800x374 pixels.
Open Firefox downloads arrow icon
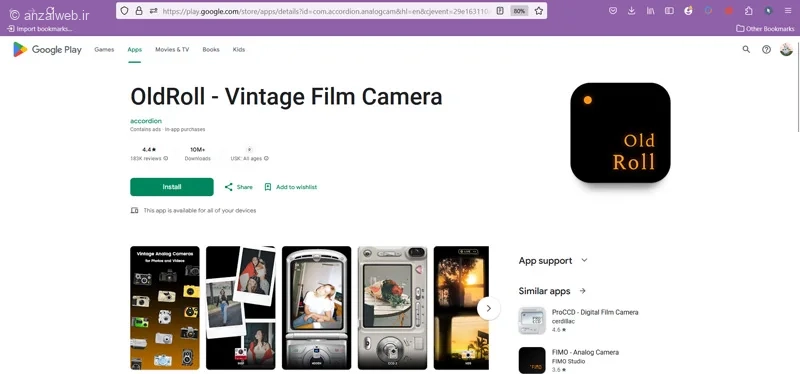pyautogui.click(x=632, y=11)
